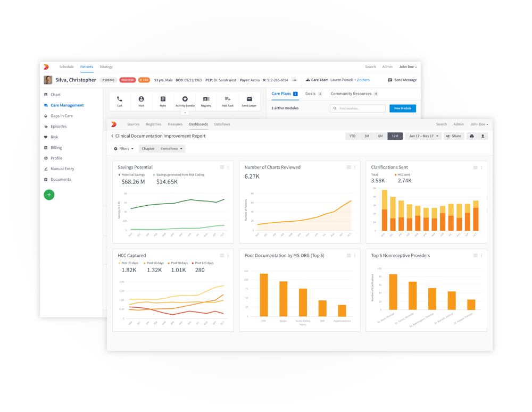Click the green plus add button
This screenshot has height=412, width=532.
(x=49, y=195)
